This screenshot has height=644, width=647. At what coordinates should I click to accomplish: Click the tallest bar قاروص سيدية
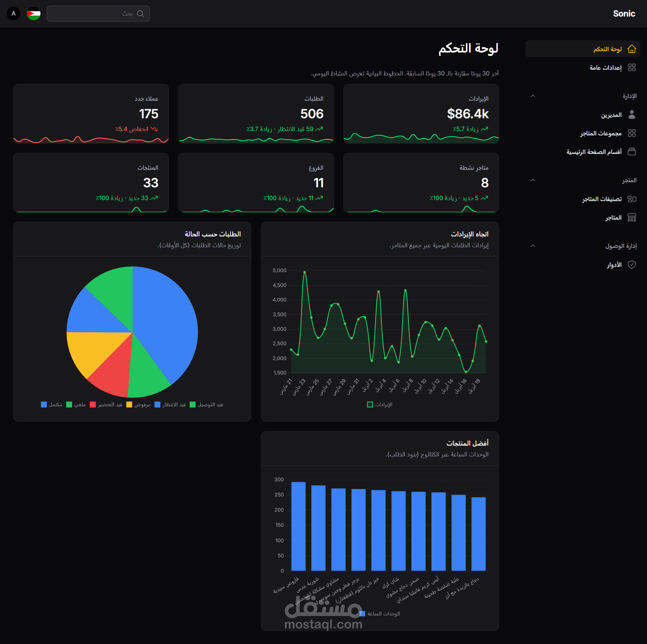(x=298, y=526)
